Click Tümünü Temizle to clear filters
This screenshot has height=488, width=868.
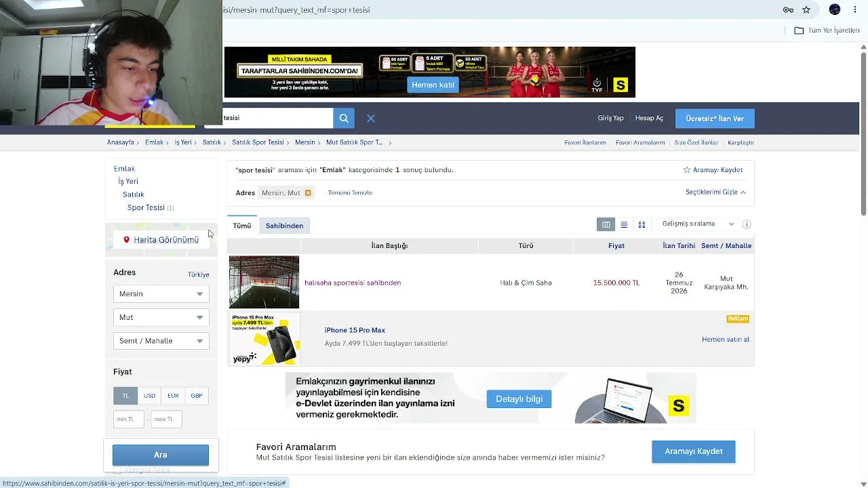pos(350,192)
